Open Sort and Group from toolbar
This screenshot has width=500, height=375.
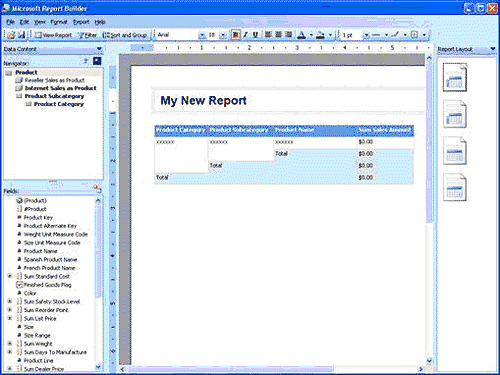click(125, 35)
